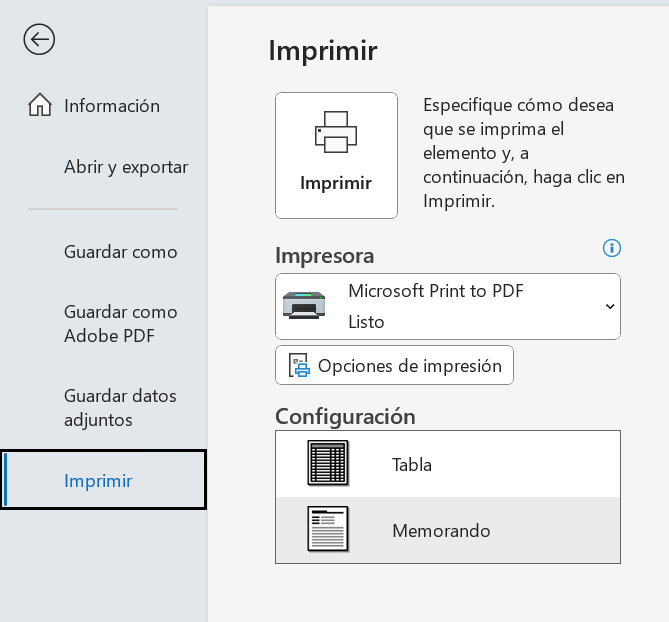Select the Memorando print style icon
The height and width of the screenshot is (622, 669).
tap(327, 530)
